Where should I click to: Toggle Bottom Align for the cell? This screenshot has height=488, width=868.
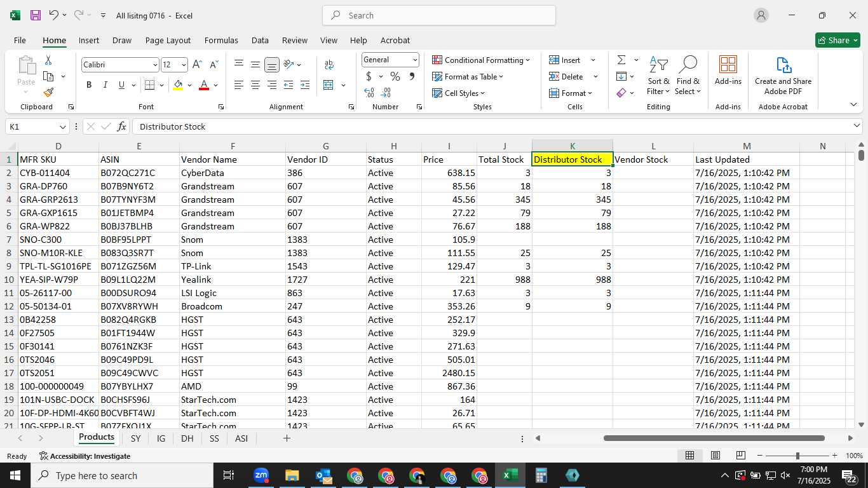272,65
